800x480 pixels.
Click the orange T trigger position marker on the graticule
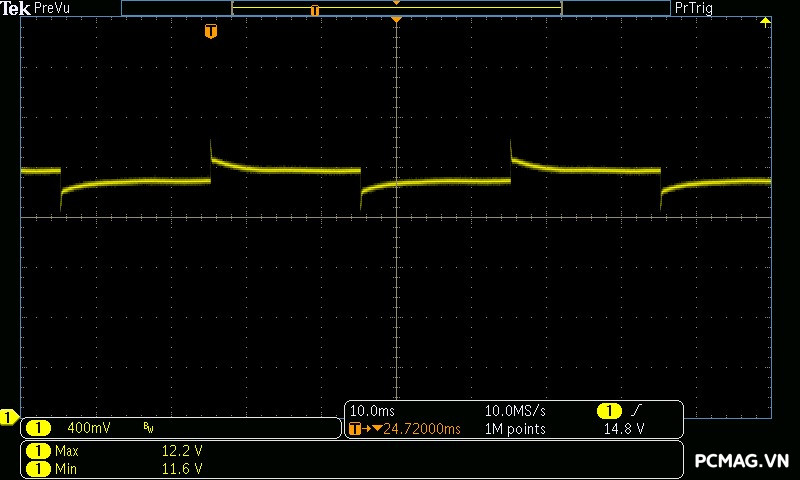(210, 32)
